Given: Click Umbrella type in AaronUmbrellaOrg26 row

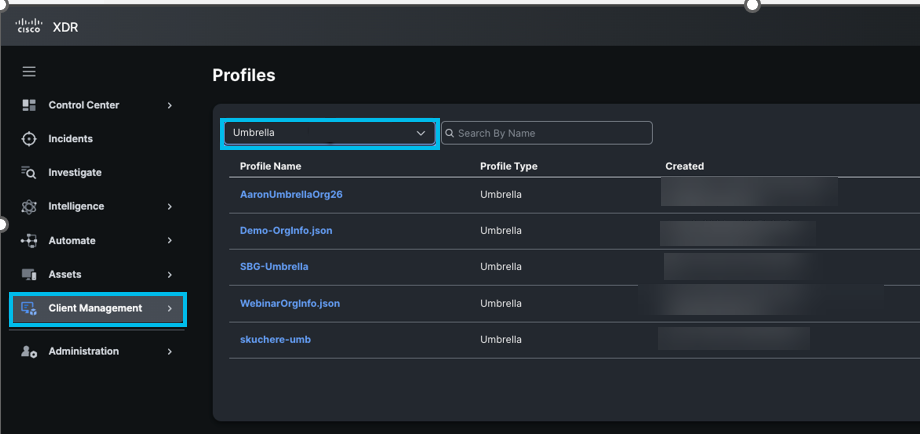Looking at the screenshot, I should (x=500, y=195).
